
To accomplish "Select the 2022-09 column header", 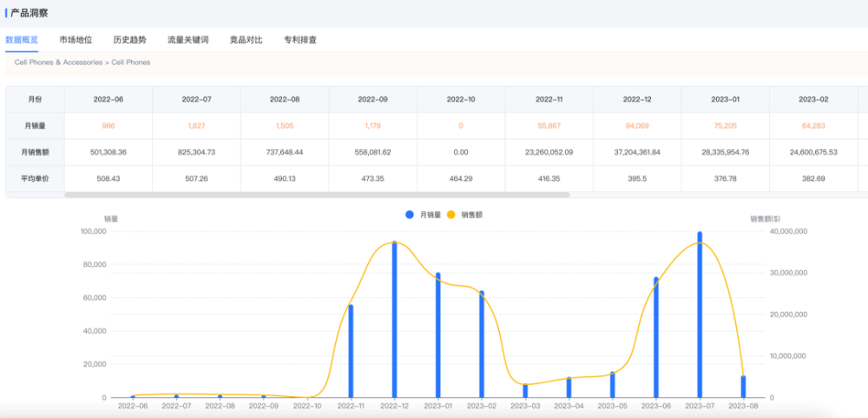I will (x=372, y=99).
